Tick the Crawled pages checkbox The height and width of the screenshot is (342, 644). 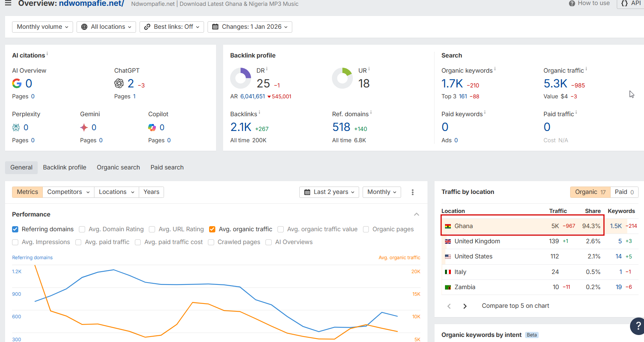point(211,242)
